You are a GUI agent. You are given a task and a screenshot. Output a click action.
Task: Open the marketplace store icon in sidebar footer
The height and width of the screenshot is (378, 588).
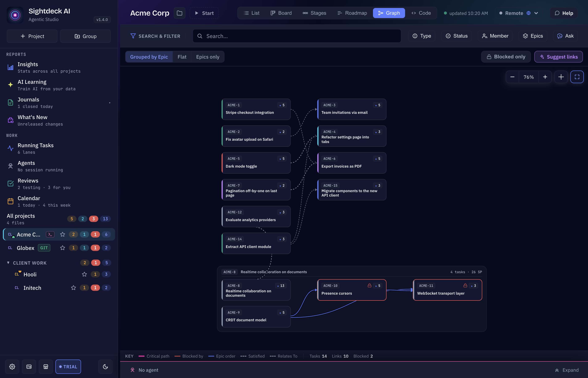(x=46, y=366)
